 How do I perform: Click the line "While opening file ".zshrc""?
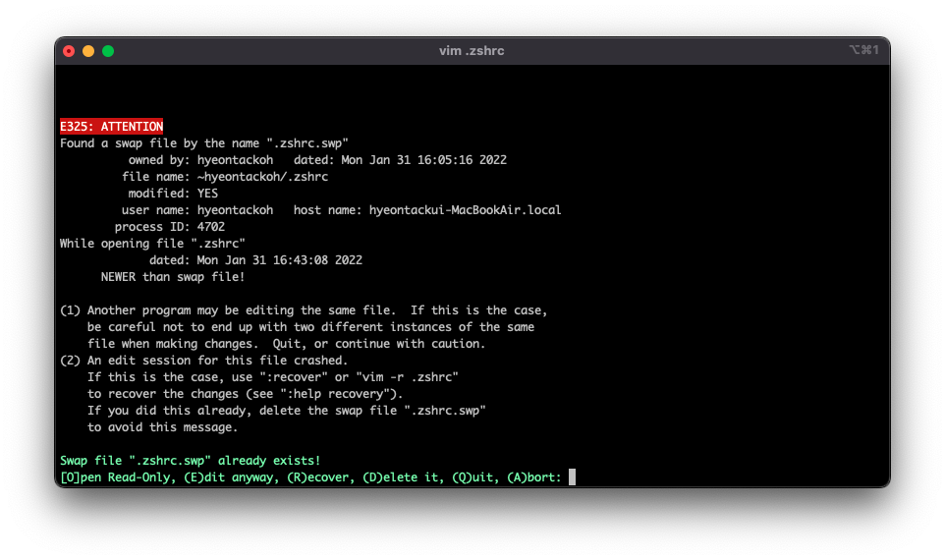152,244
